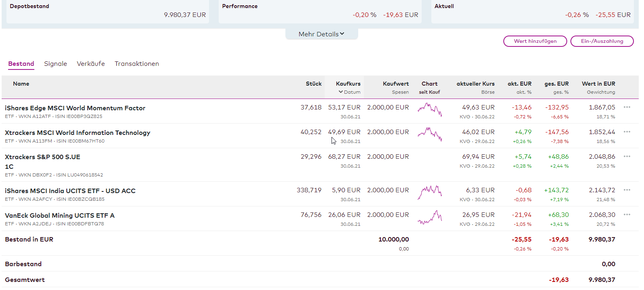Click the Stück column header
644x290 pixels.
click(313, 84)
